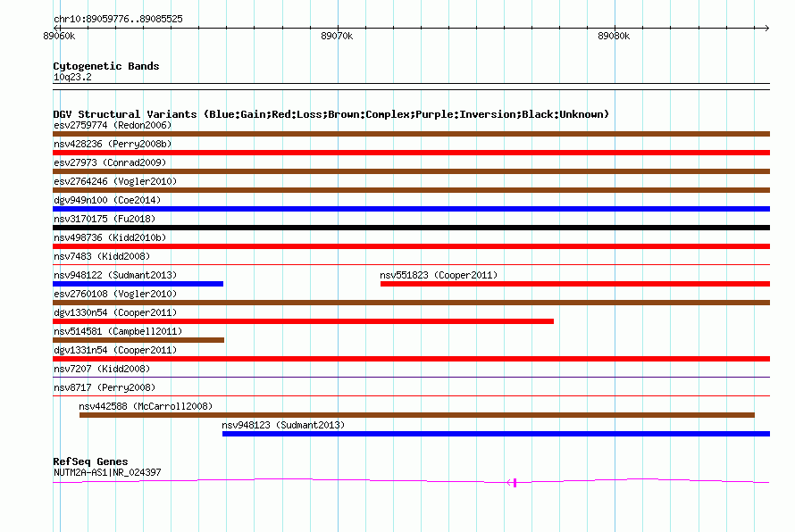Open dgv1330n54 (Cooper2011) label

pos(115,312)
